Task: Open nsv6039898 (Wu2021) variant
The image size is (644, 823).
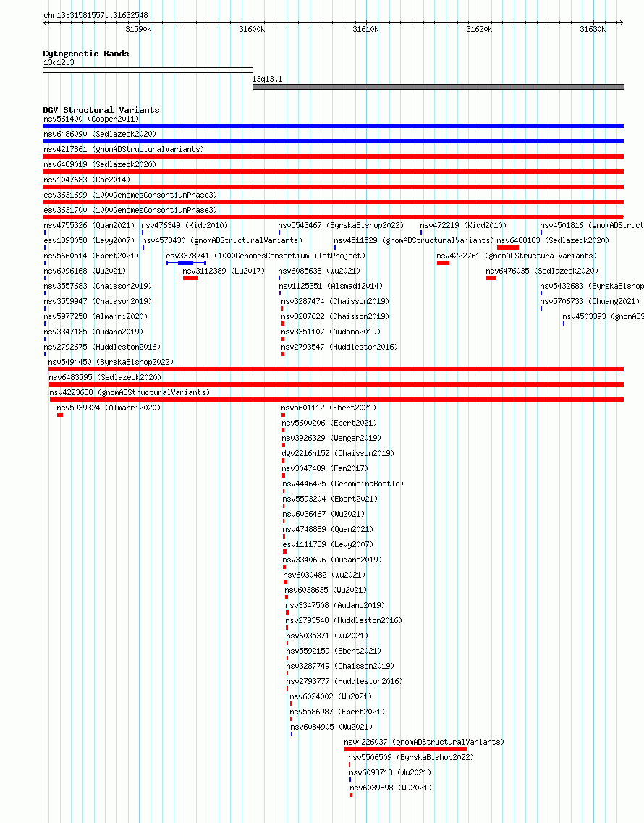Action: pos(391,788)
